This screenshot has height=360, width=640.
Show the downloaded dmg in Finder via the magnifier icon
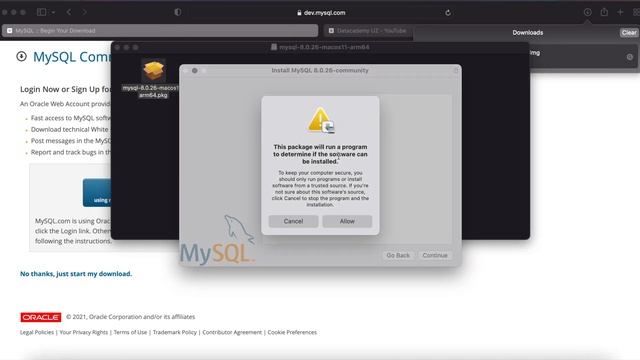point(630,57)
